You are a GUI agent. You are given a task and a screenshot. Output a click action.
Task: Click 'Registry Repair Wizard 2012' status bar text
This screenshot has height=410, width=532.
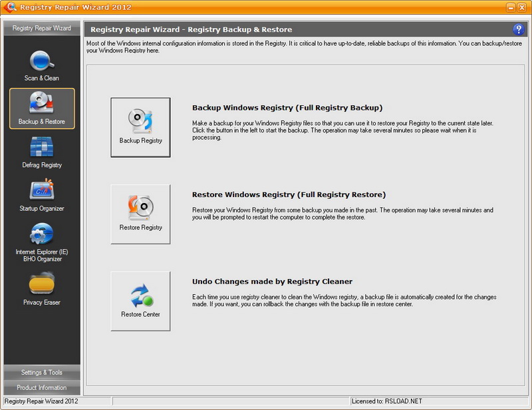[x=41, y=401]
